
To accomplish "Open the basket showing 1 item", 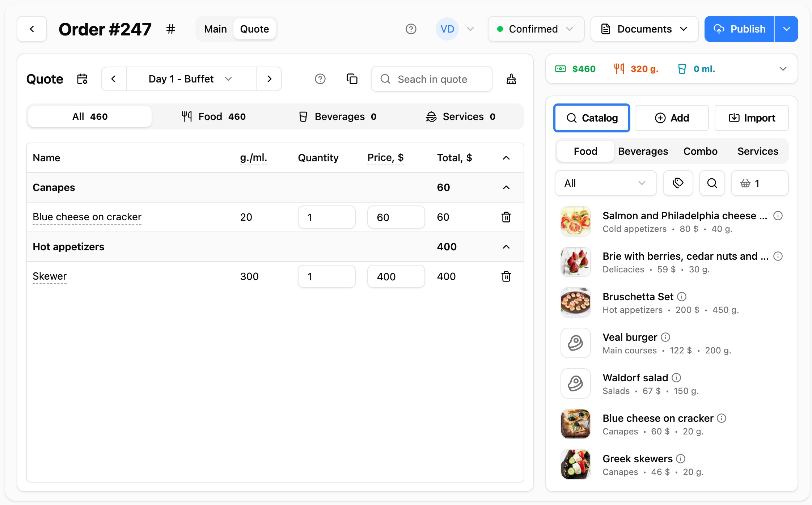I will click(x=760, y=183).
